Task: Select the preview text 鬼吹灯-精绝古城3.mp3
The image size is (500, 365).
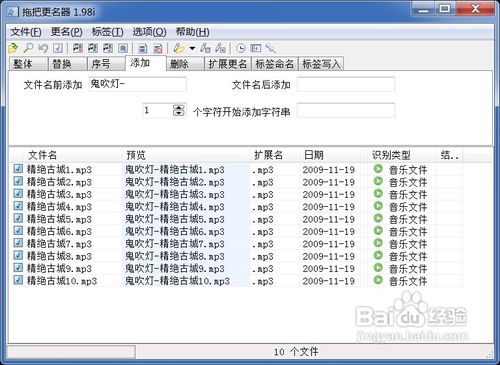Action: click(175, 194)
